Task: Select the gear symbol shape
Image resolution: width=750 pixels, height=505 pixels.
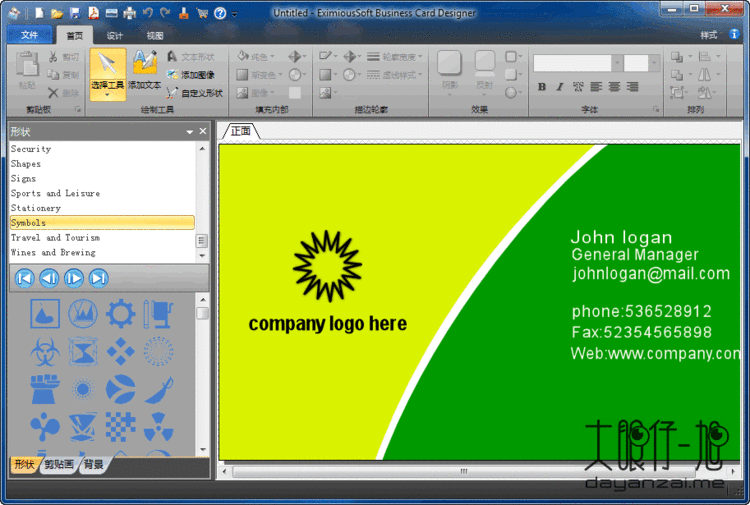Action: [x=121, y=314]
